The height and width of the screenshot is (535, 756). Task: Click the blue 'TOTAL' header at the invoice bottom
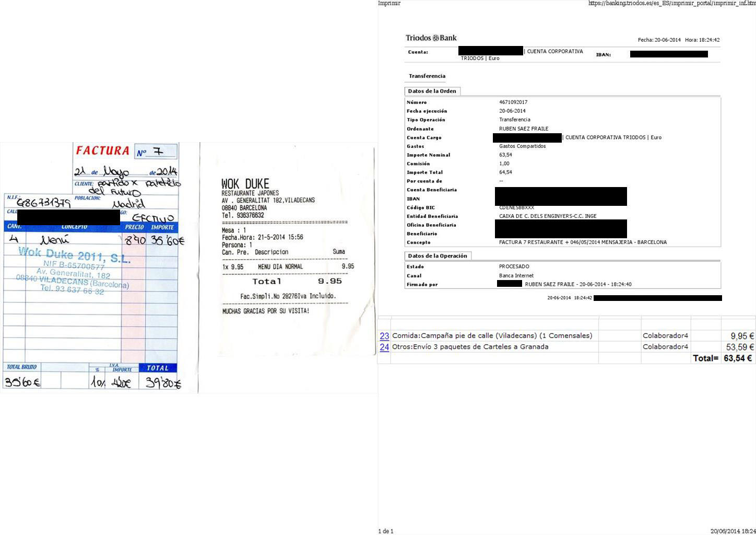click(x=158, y=368)
